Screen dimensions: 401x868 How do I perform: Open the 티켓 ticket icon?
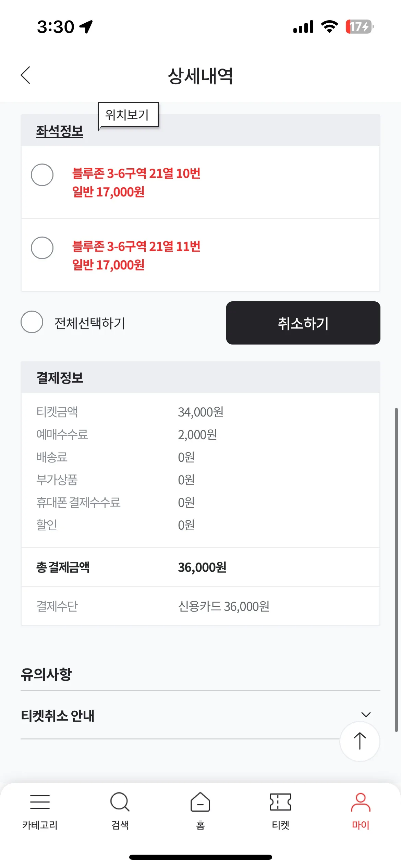[x=280, y=802]
